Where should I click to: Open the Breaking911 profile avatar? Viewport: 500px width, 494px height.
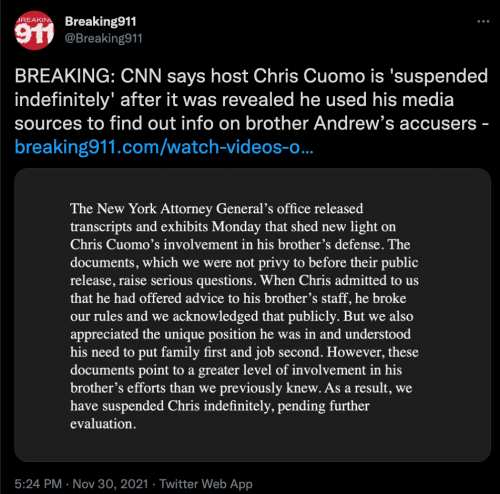pos(34,30)
